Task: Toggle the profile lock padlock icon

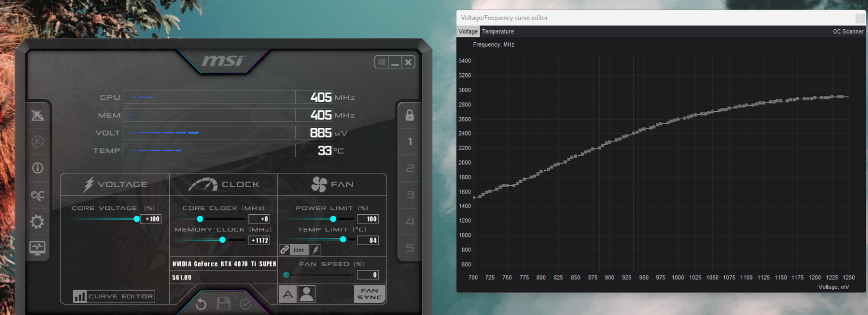Action: pyautogui.click(x=410, y=115)
